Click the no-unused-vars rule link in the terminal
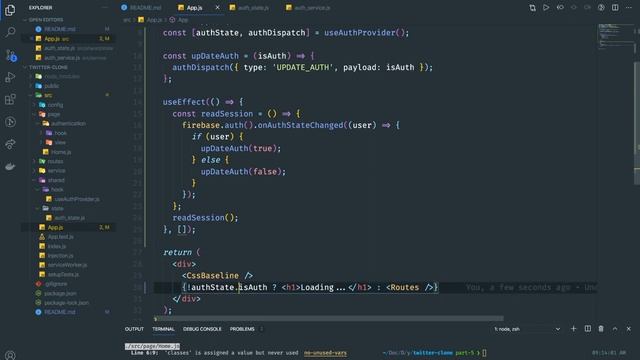This screenshot has height=360, width=640. tap(325, 353)
